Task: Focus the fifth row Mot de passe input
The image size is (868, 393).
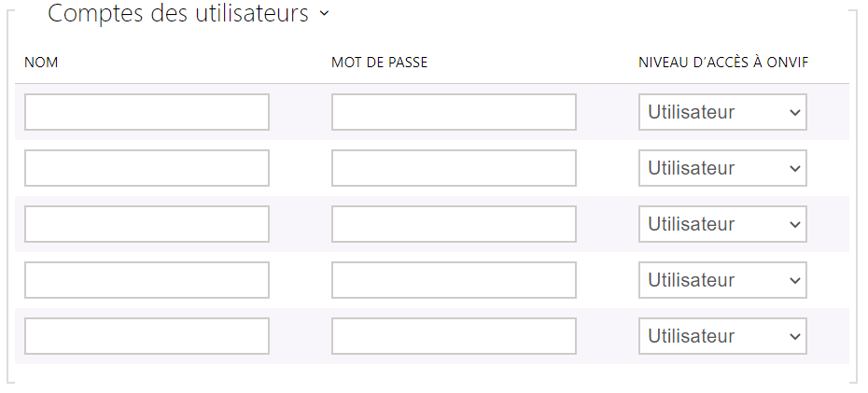Action: (454, 336)
